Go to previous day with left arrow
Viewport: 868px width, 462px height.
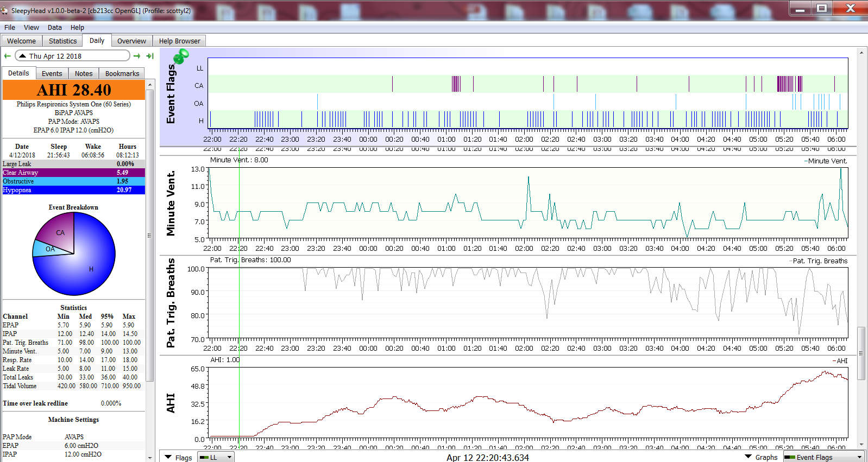pyautogui.click(x=8, y=56)
